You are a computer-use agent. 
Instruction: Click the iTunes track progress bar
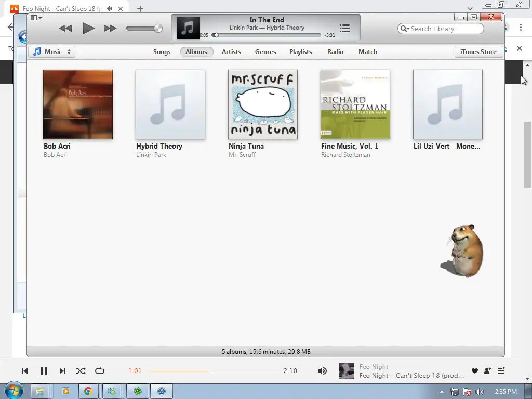tap(267, 35)
